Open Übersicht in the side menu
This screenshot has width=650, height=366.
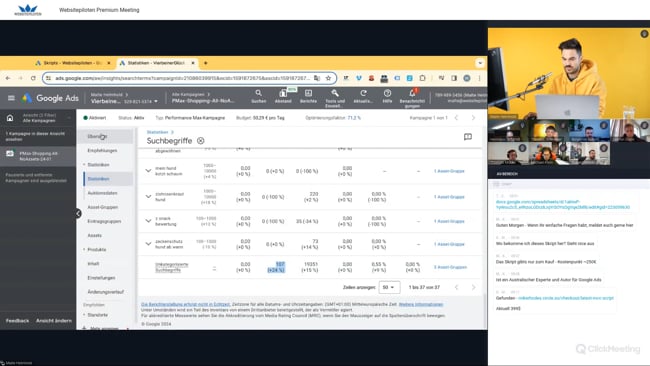pyautogui.click(x=97, y=136)
